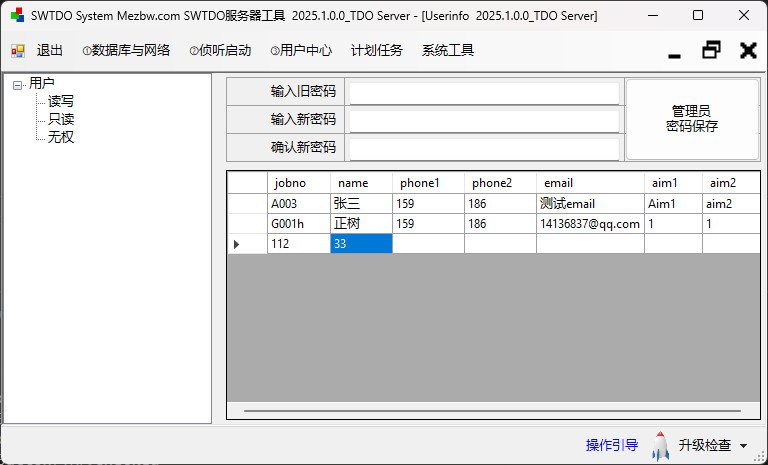Click the inner restore window icon
Image resolution: width=768 pixels, height=465 pixels.
(711, 50)
